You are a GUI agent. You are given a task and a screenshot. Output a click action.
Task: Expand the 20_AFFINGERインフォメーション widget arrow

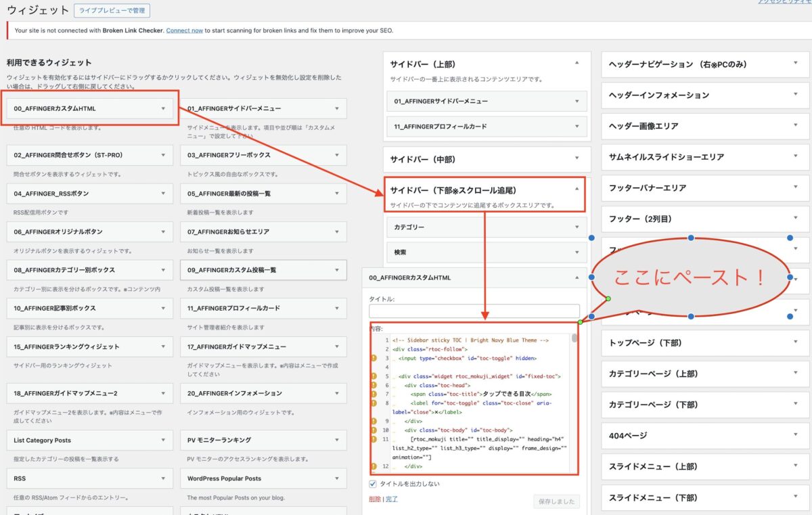point(337,393)
